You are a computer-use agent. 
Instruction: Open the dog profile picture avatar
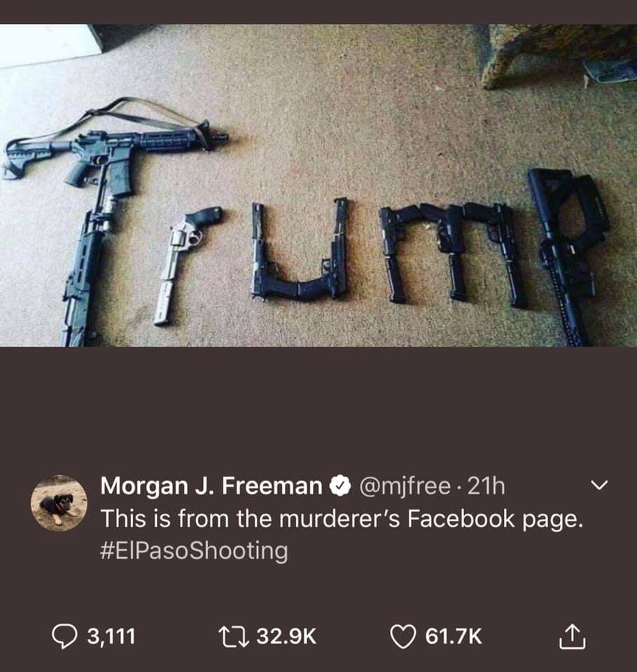coord(59,503)
